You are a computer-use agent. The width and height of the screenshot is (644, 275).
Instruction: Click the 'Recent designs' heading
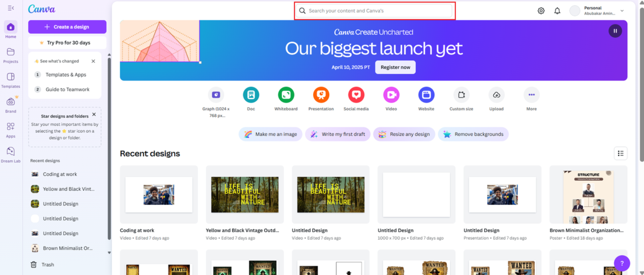150,153
